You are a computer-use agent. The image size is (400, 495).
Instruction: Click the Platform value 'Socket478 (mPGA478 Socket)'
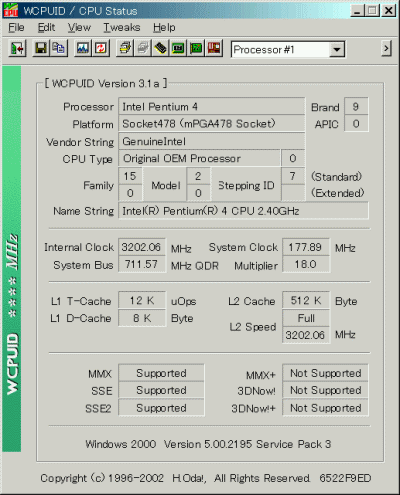click(212, 124)
